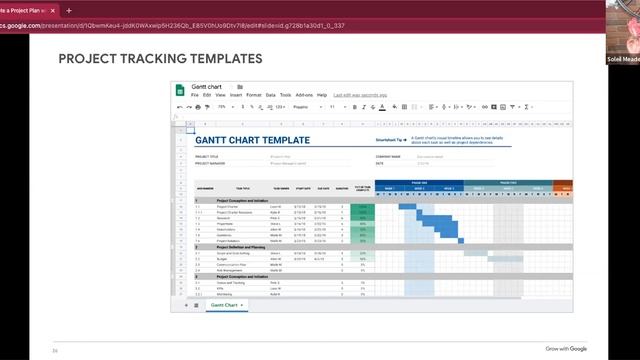The image size is (640, 360).
Task: Click the Gantt chart document title
Action: [207, 87]
